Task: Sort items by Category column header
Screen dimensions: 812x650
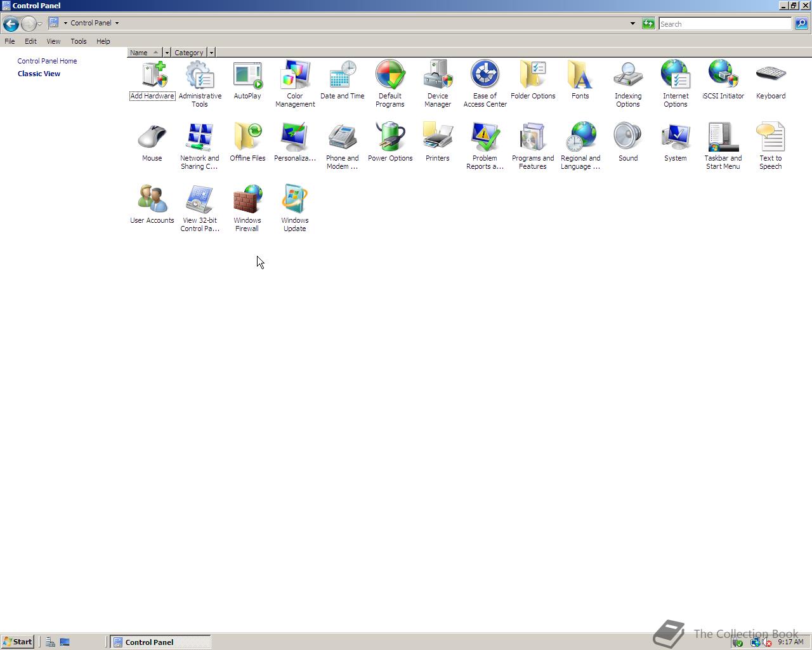Action: [x=189, y=53]
